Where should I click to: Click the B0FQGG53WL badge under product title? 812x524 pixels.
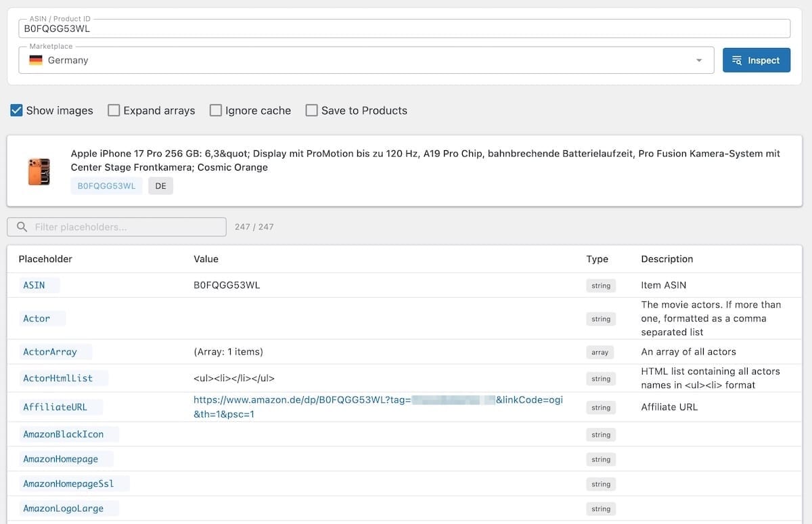point(106,186)
